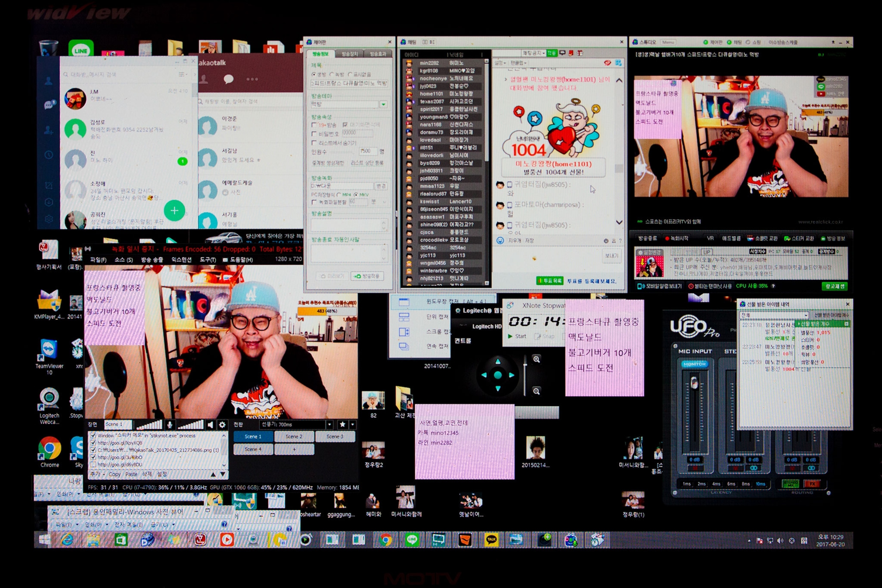Viewport: 882px width, 588px height.
Task: Click Logitech webcam zoom out magnifier
Action: pyautogui.click(x=537, y=391)
